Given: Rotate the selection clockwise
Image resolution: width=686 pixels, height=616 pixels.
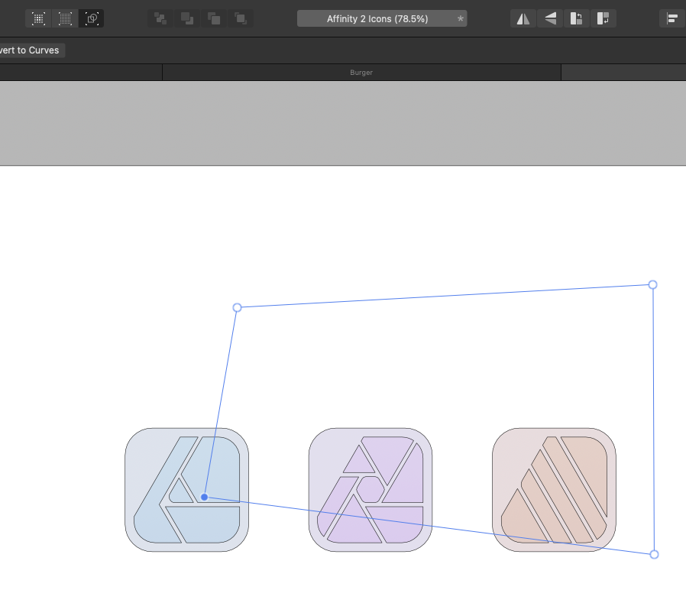Looking at the screenshot, I should coord(603,18).
